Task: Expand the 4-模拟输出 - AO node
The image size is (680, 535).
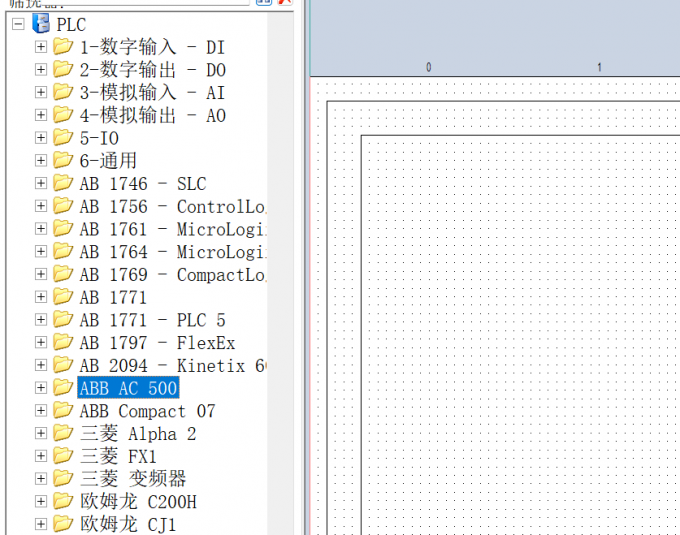Action: (41, 115)
